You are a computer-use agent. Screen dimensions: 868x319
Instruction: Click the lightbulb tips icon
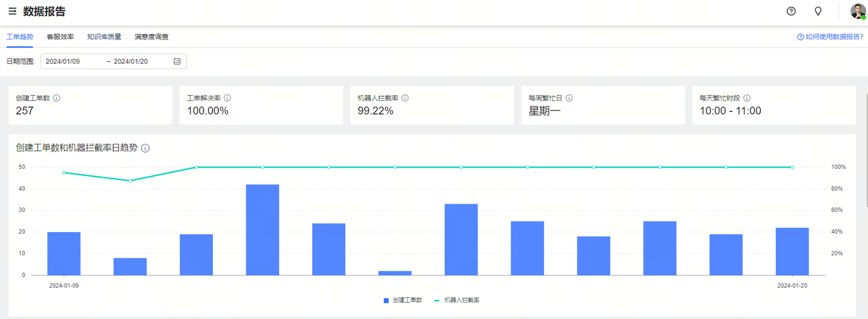click(x=818, y=12)
